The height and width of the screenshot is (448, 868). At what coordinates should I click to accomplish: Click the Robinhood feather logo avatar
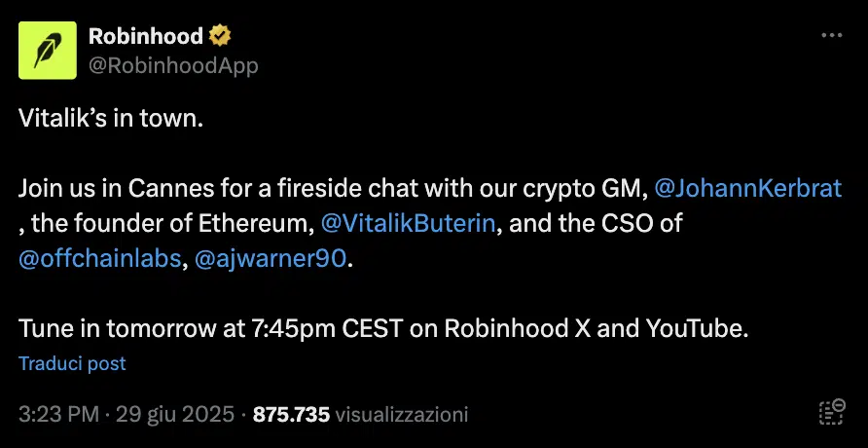(48, 50)
